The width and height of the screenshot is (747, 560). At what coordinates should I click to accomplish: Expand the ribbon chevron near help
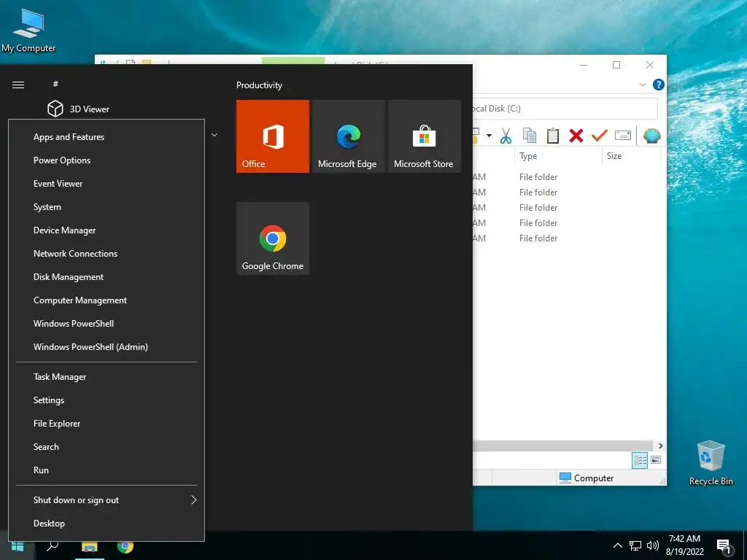pos(642,85)
